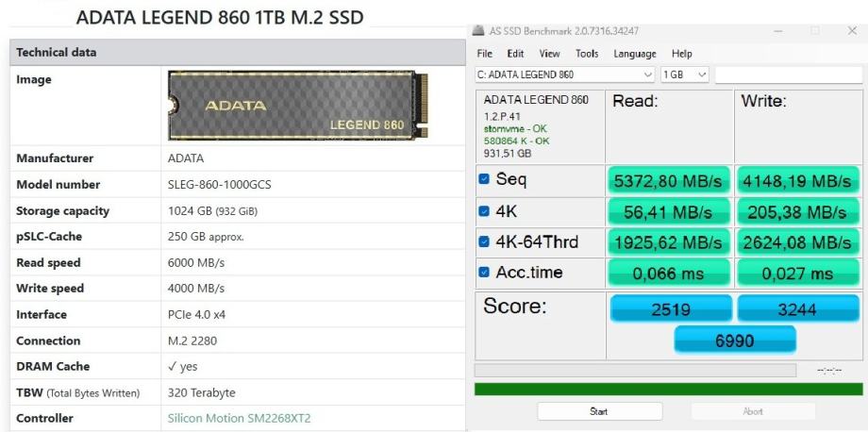This screenshot has height=432, width=868.
Task: Click the elapsed time display --:--:--
Action: click(x=829, y=370)
